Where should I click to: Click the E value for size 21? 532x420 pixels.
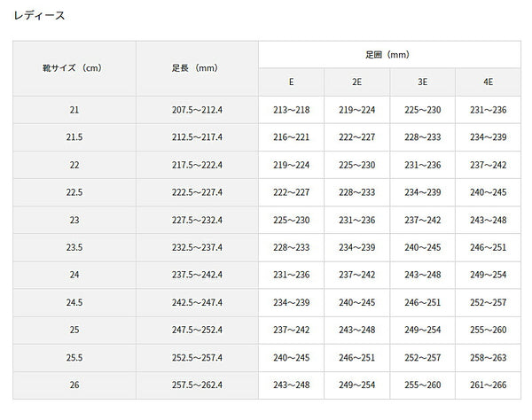(x=291, y=109)
